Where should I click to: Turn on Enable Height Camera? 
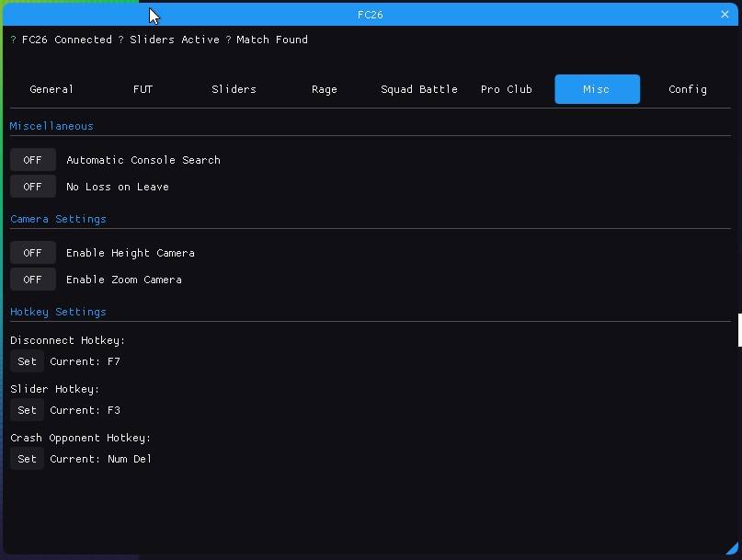33,253
